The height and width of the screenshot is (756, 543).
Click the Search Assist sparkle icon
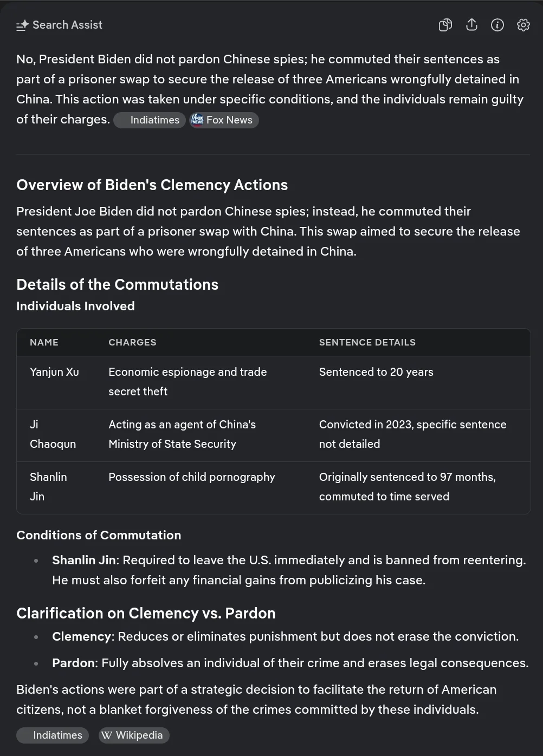point(22,25)
